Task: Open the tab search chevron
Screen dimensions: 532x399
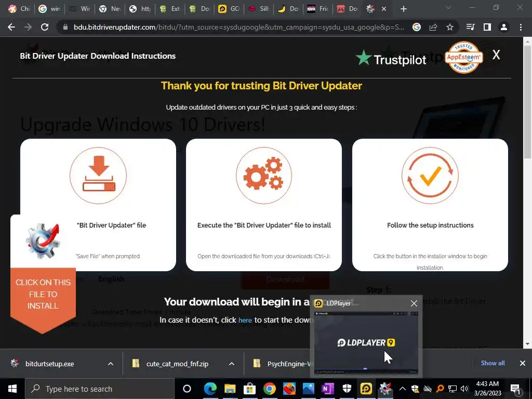Action: click(x=448, y=7)
